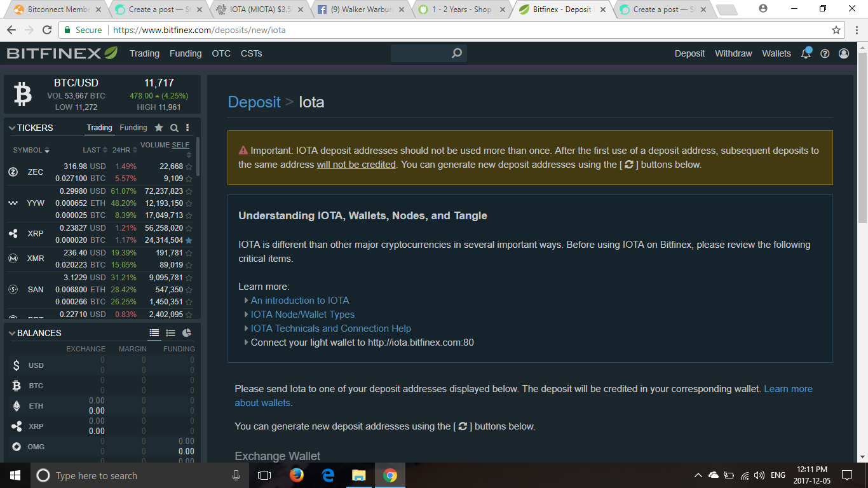Go to the Deposit page in header
The width and height of the screenshot is (868, 488).
click(x=689, y=53)
